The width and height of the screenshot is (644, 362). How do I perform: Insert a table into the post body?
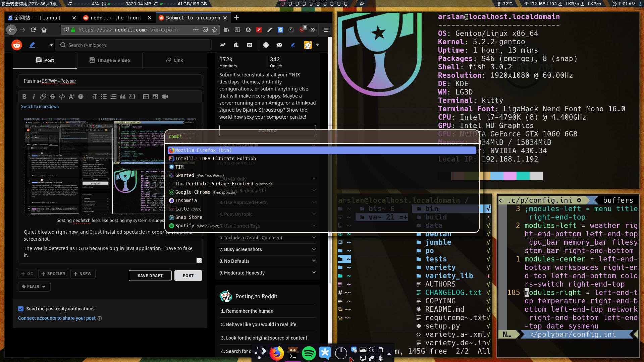click(x=146, y=97)
